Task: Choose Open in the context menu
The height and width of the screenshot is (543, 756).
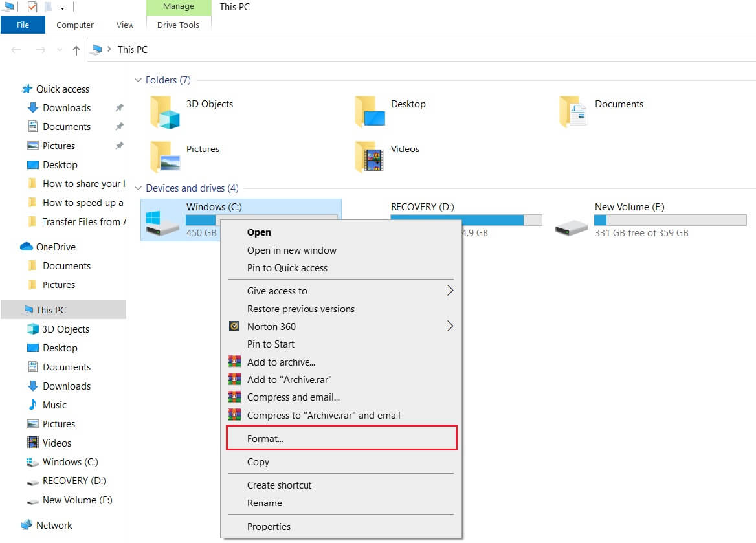Action: pos(341,232)
